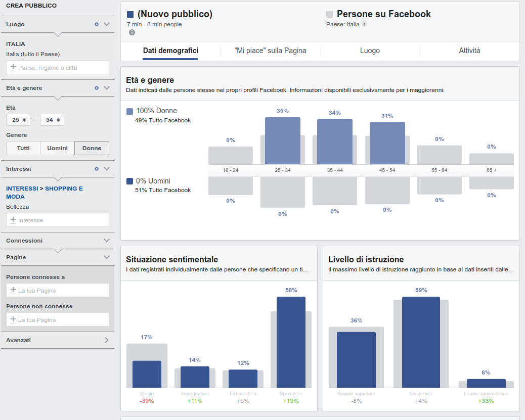Click Italia (tutto il Paese) location entry
This screenshot has width=525, height=420.
[x=33, y=54]
